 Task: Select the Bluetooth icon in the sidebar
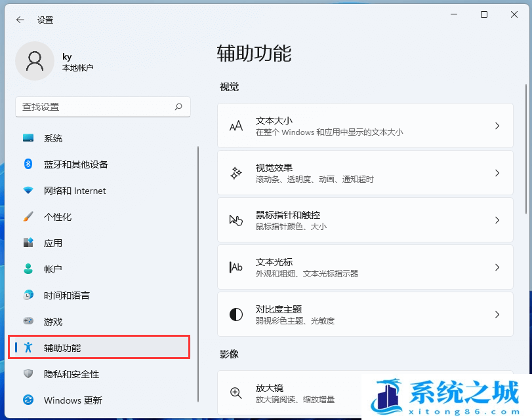28,164
